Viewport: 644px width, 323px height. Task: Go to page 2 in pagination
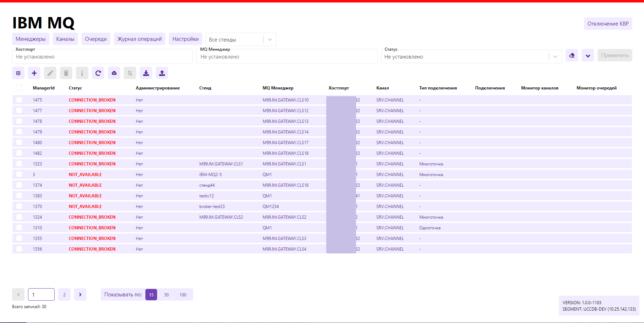point(64,295)
